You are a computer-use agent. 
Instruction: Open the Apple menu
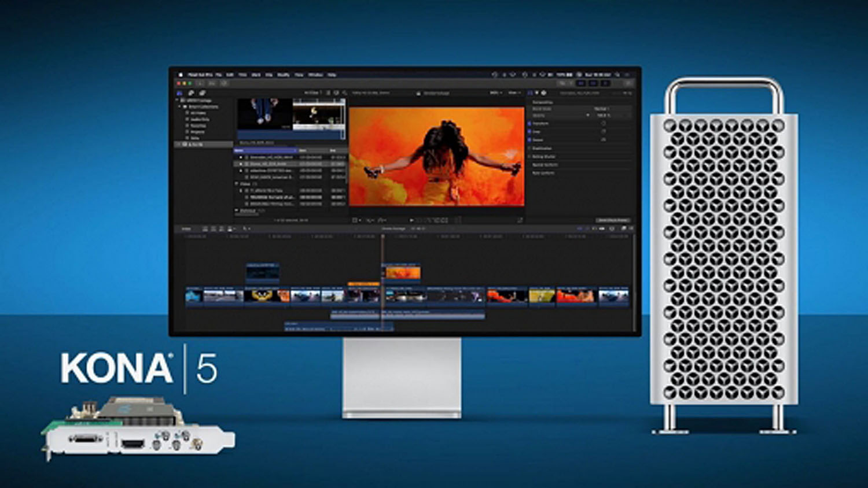[x=181, y=75]
